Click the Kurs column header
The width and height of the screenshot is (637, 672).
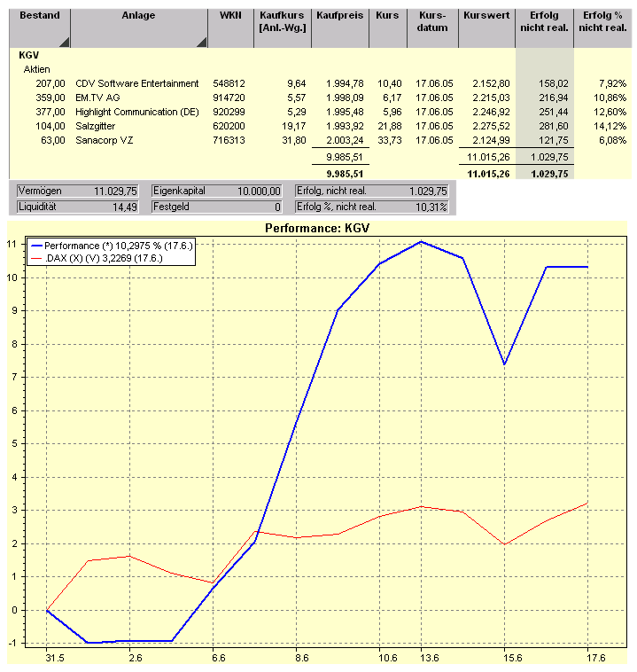[x=388, y=28]
